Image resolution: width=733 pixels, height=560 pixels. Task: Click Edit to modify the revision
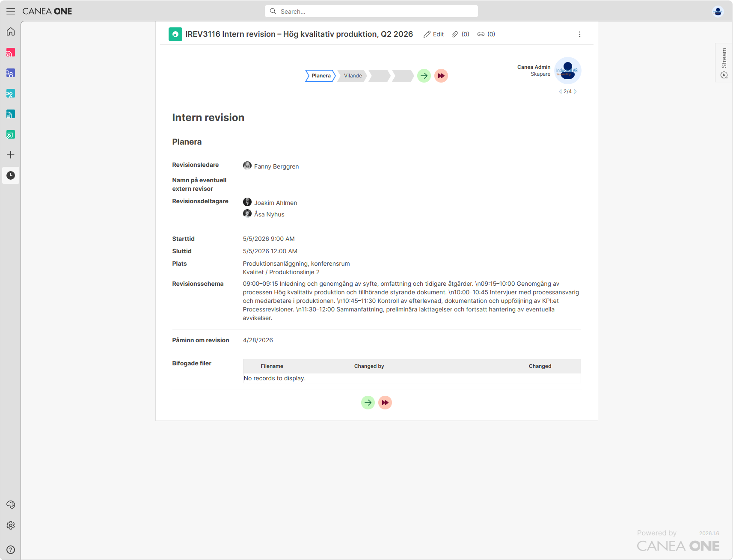[x=433, y=34]
